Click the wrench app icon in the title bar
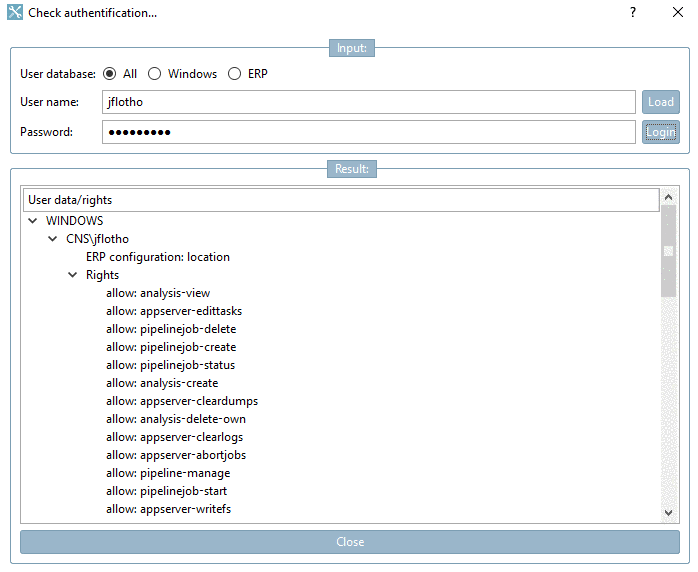 (15, 12)
